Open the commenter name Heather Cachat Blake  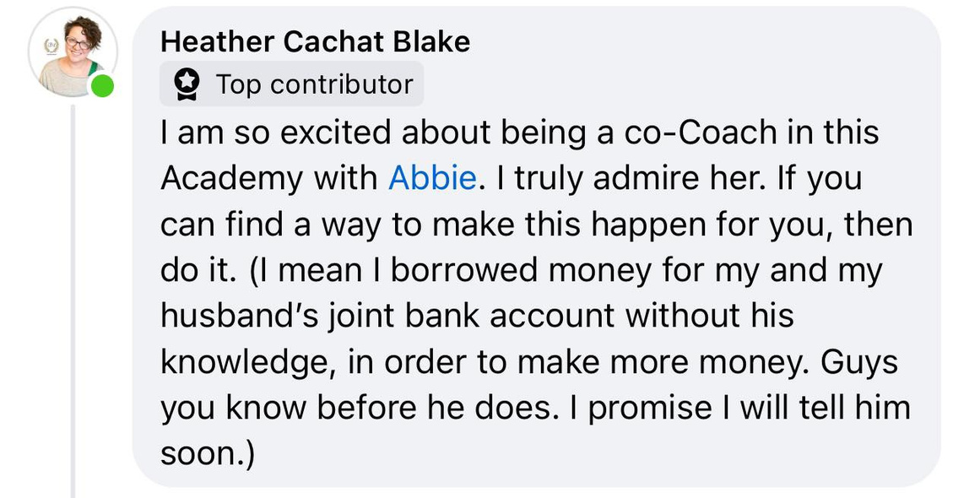coord(315,41)
